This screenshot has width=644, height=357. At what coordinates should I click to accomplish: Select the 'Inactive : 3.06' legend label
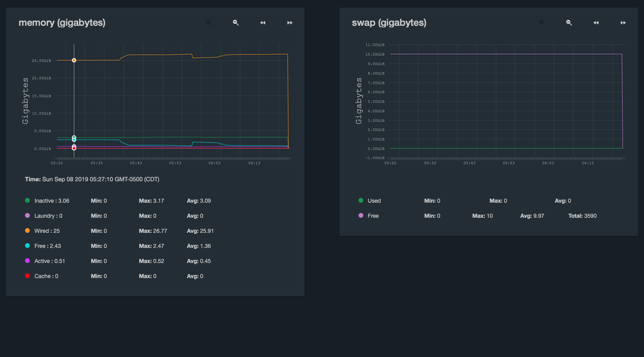52,201
